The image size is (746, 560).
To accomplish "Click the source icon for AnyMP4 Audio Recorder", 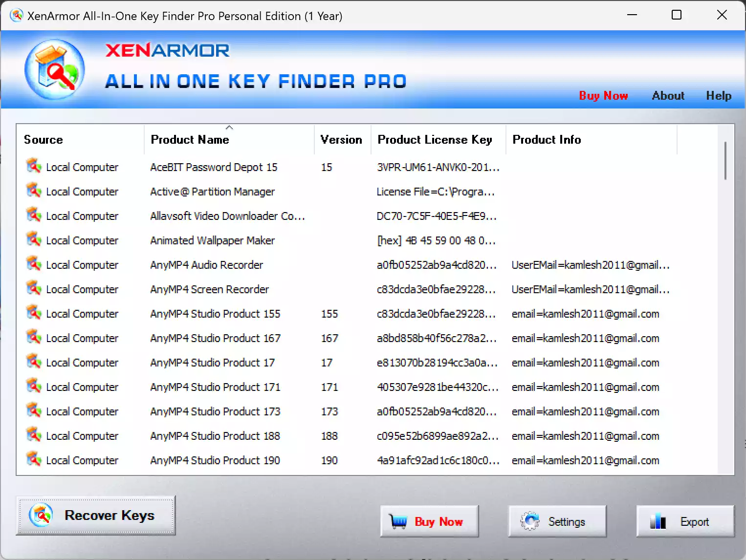I will click(34, 264).
